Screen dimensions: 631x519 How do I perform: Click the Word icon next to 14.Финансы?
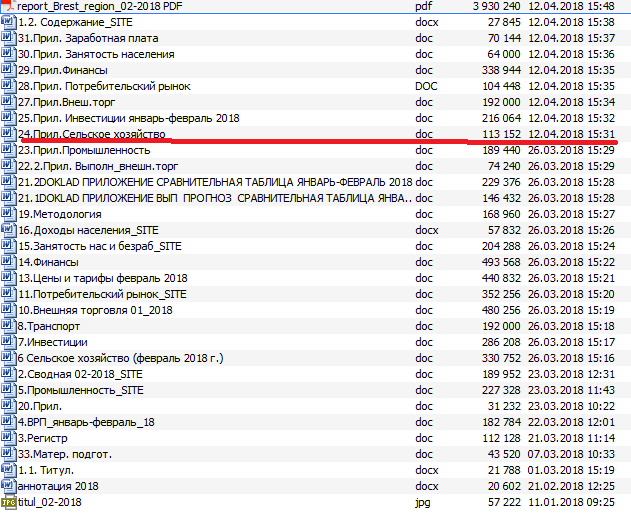pyautogui.click(x=8, y=262)
